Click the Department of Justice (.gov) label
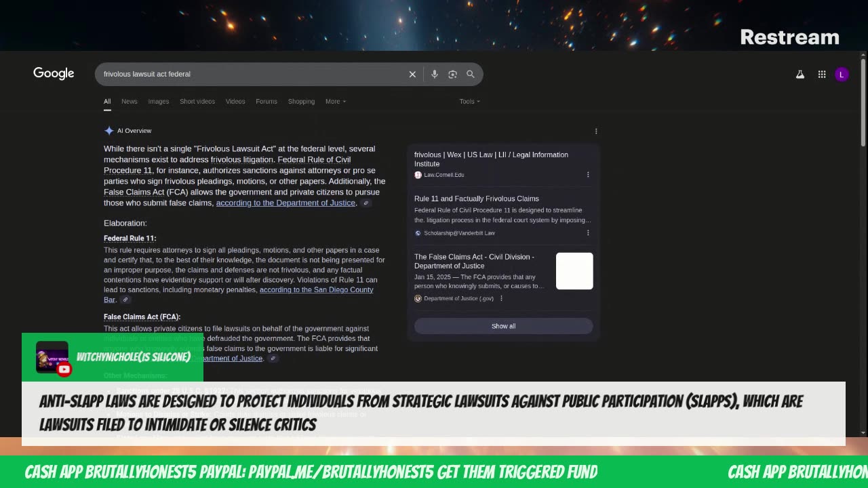The height and width of the screenshot is (488, 868). pos(458,298)
